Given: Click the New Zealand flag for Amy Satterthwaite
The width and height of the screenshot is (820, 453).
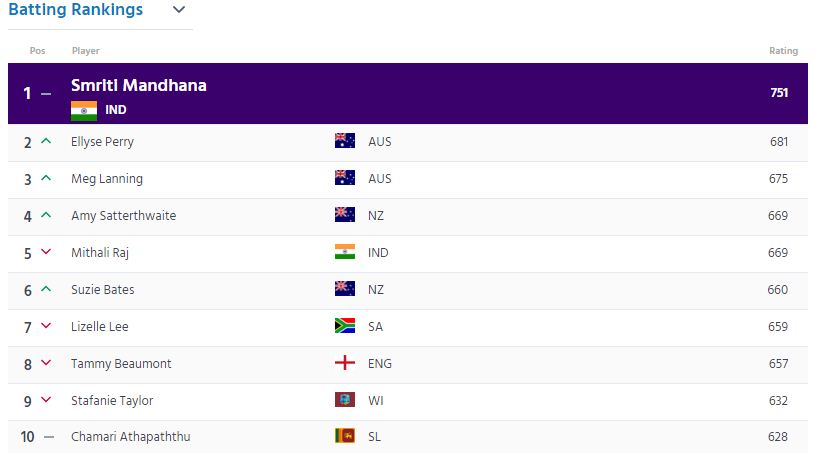Looking at the screenshot, I should pos(345,214).
